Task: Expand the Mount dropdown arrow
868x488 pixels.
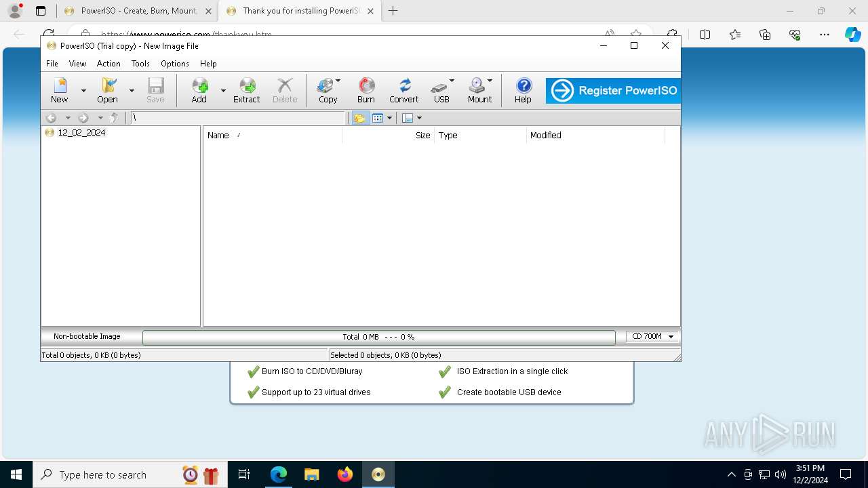Action: pyautogui.click(x=490, y=81)
